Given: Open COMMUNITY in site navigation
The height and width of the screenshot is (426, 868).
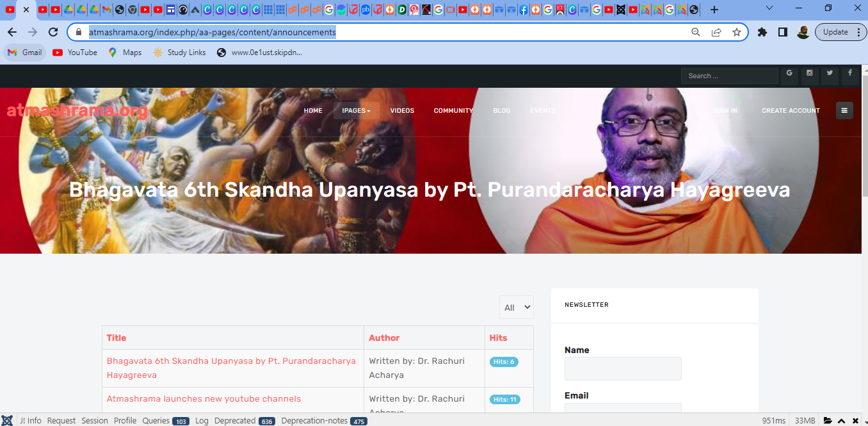Looking at the screenshot, I should [x=453, y=111].
